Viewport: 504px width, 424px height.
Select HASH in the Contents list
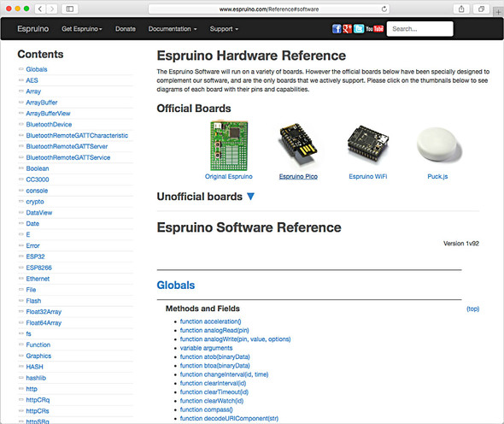pos(34,367)
